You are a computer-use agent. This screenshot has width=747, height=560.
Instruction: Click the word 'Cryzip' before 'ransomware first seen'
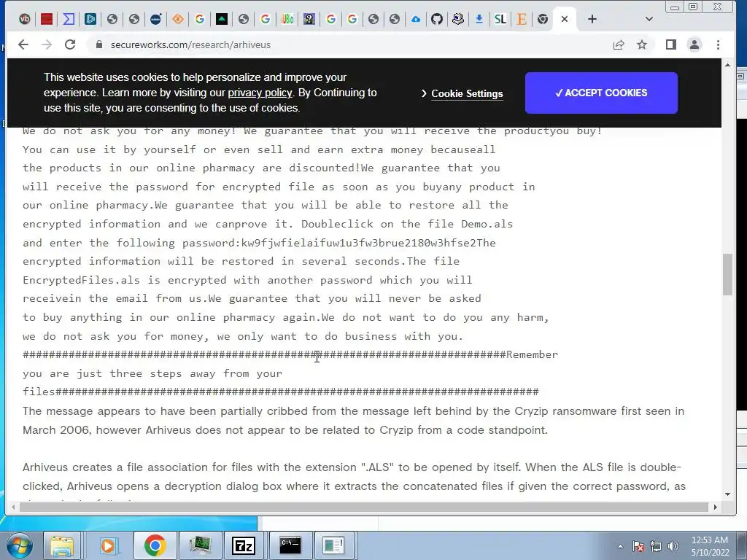(x=532, y=411)
